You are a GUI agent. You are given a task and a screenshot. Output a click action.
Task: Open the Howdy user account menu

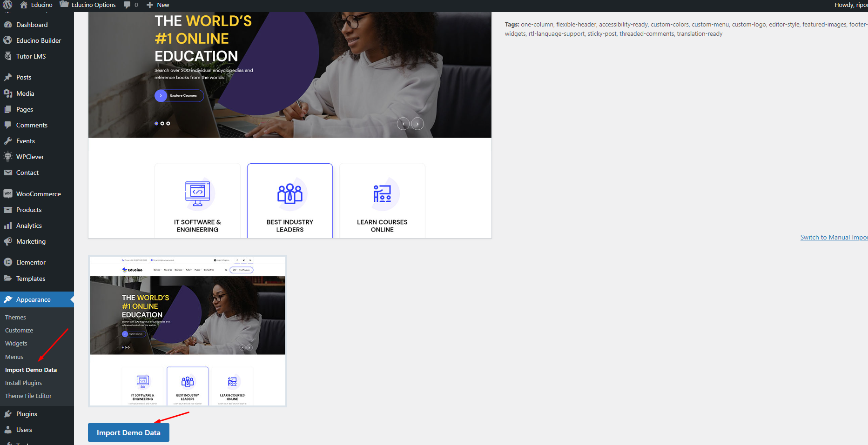pos(851,5)
